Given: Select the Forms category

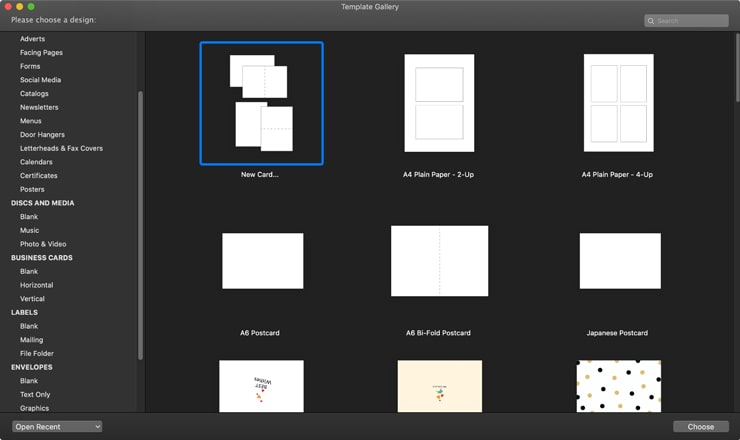Looking at the screenshot, I should coord(30,66).
